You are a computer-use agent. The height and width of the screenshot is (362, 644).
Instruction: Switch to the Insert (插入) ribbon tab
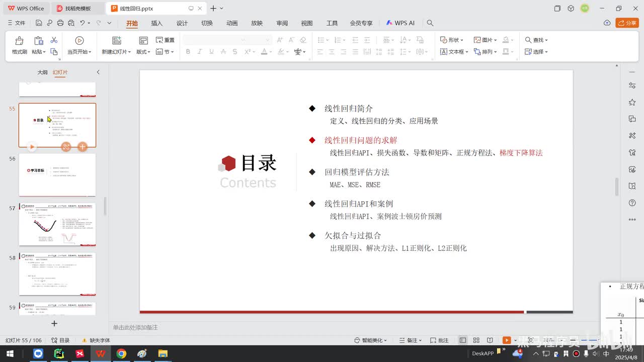[157, 23]
